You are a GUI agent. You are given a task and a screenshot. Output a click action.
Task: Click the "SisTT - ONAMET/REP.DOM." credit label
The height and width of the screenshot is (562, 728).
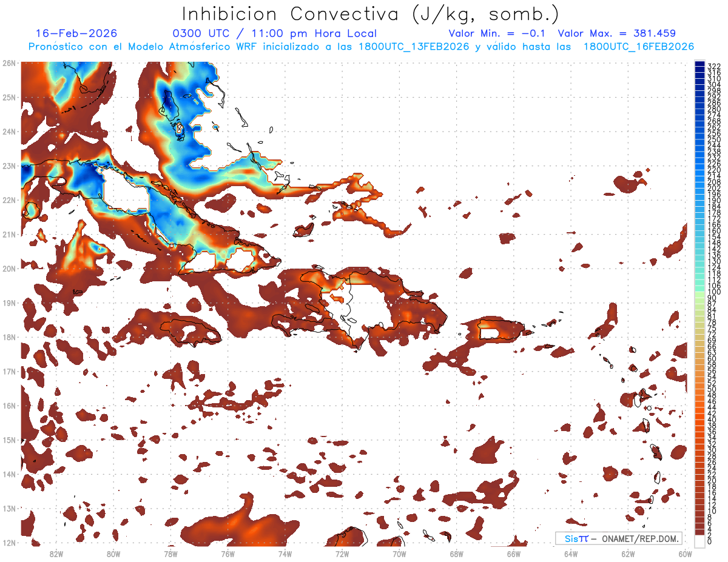click(x=619, y=538)
